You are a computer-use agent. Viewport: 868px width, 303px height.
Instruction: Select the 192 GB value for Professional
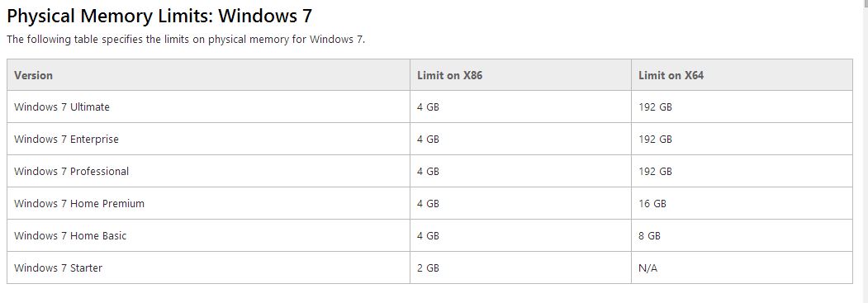[655, 172]
